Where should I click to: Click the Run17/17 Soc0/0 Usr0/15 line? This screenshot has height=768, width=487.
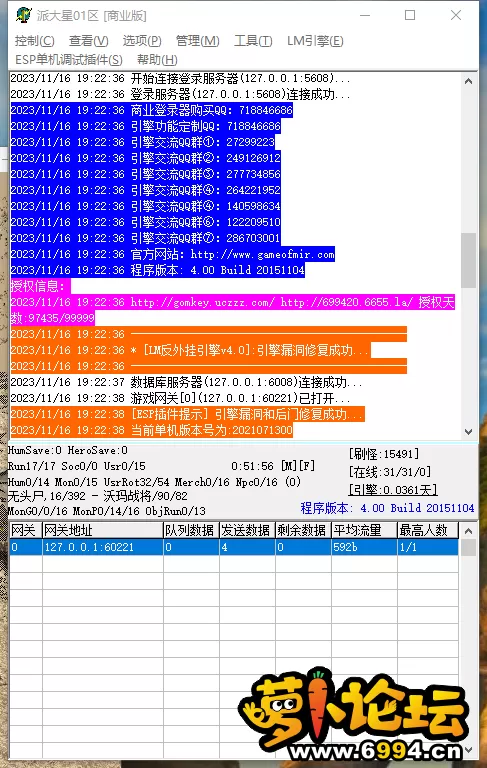click(x=76, y=466)
